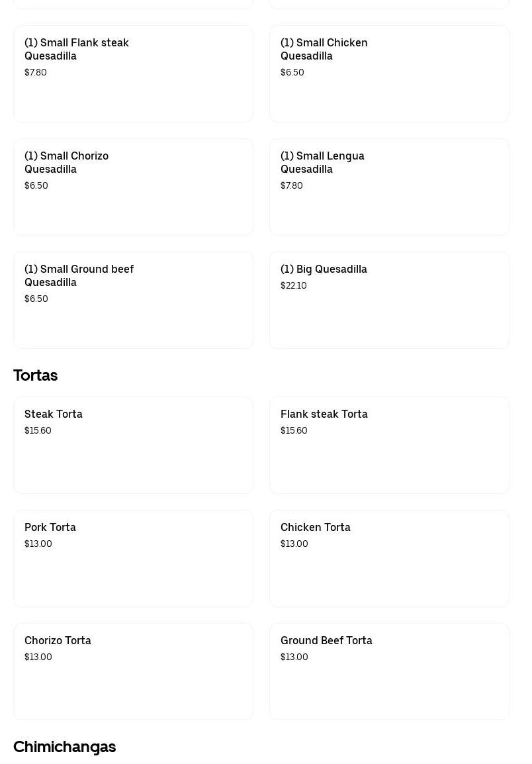
Task: Choose the Flank steak Torta card
Action: pos(389,445)
